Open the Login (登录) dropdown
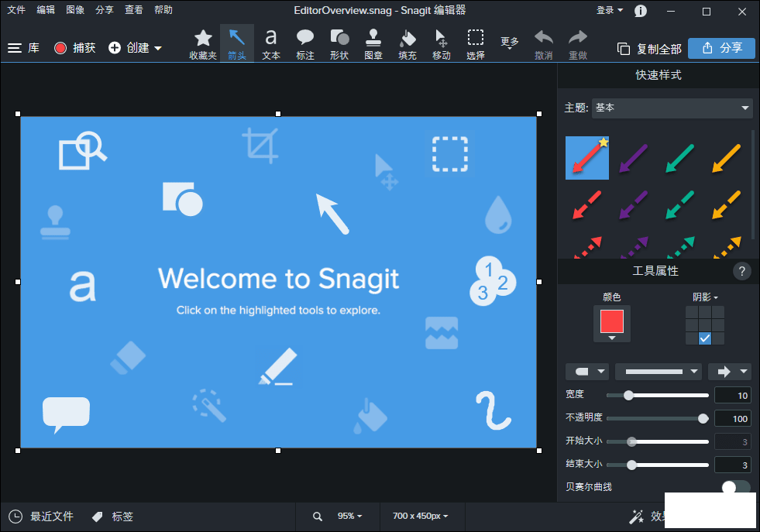The width and height of the screenshot is (760, 532). click(609, 10)
